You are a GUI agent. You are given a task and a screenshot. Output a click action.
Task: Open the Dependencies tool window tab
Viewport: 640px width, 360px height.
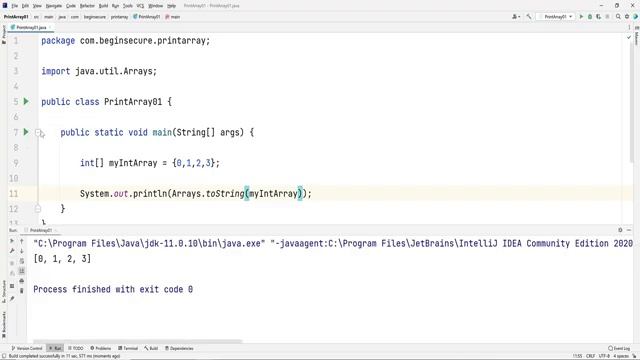179,348
